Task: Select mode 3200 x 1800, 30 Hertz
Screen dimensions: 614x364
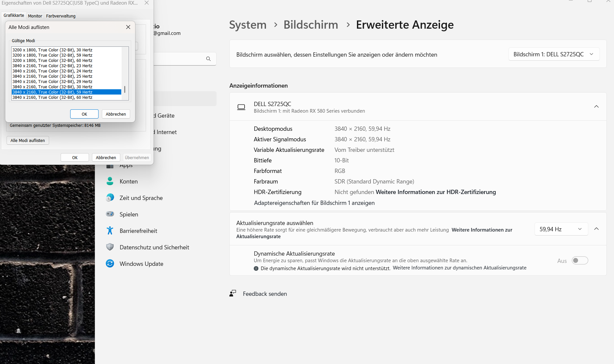Action: pos(67,50)
